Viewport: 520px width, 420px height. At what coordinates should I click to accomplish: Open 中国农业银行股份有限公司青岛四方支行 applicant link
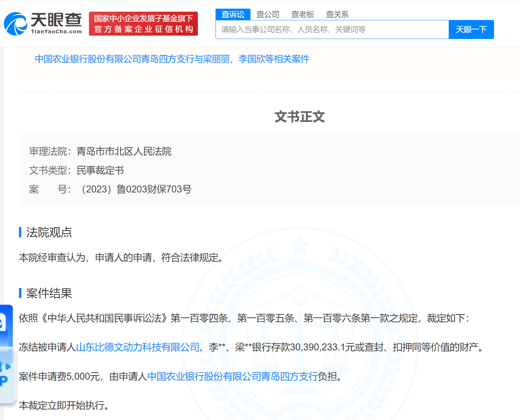tap(232, 376)
